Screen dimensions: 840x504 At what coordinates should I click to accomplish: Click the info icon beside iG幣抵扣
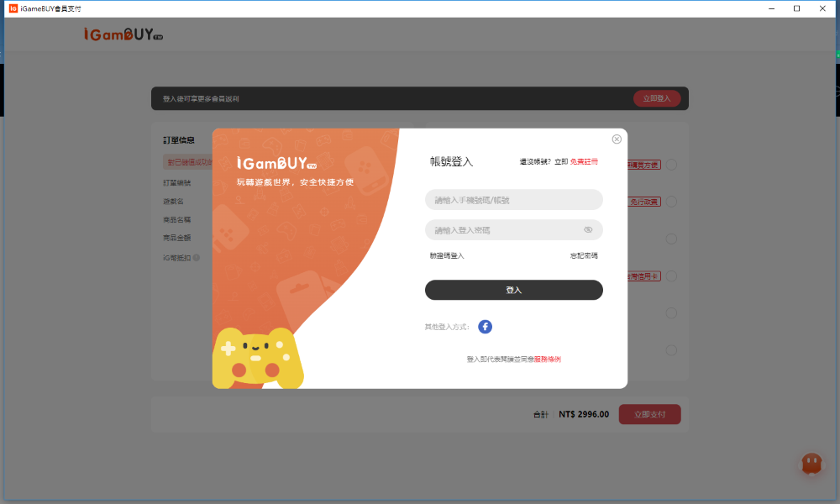197,258
